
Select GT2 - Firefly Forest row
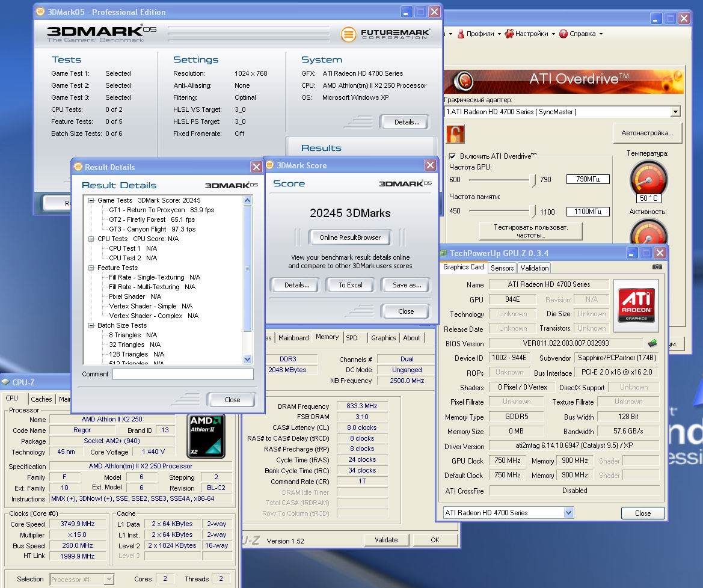(x=152, y=219)
